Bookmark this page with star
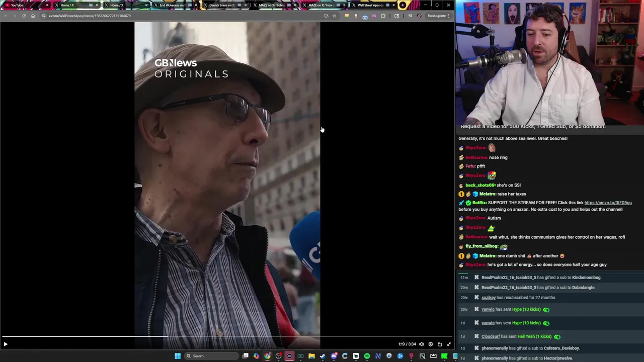644x362 pixels. pyautogui.click(x=334, y=16)
